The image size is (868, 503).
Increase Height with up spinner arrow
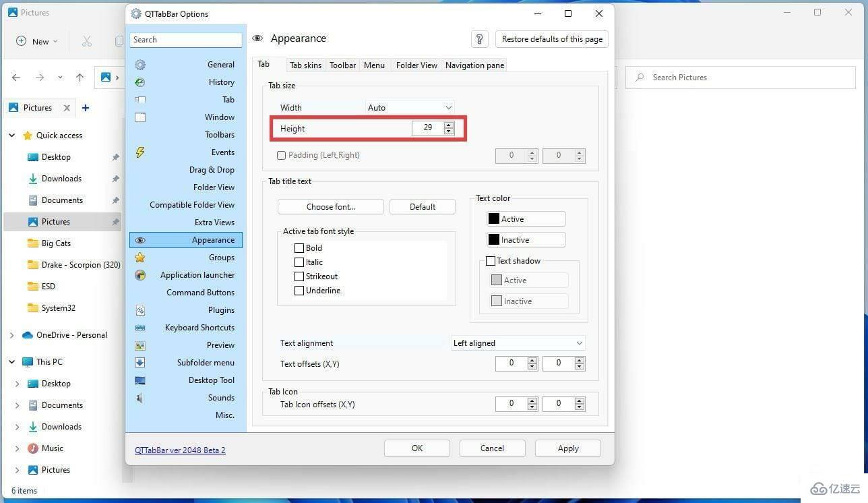click(449, 124)
